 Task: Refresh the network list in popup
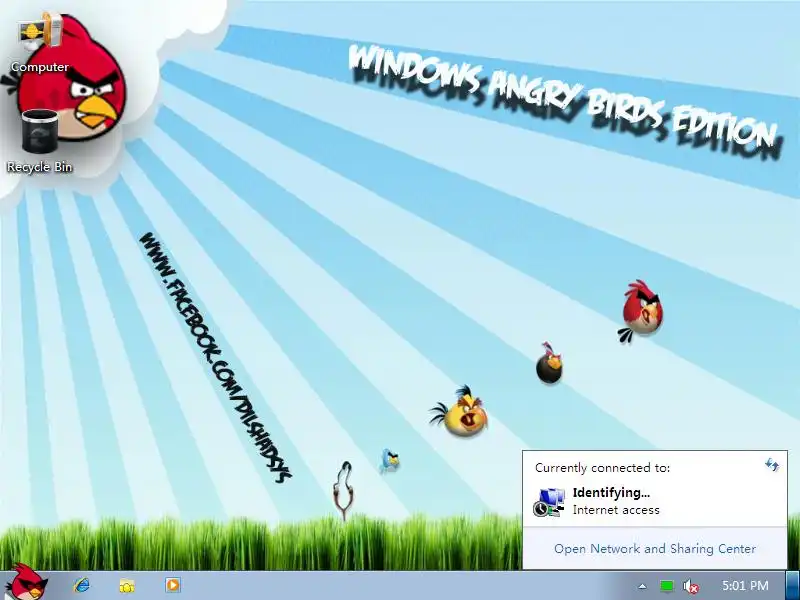pos(771,465)
